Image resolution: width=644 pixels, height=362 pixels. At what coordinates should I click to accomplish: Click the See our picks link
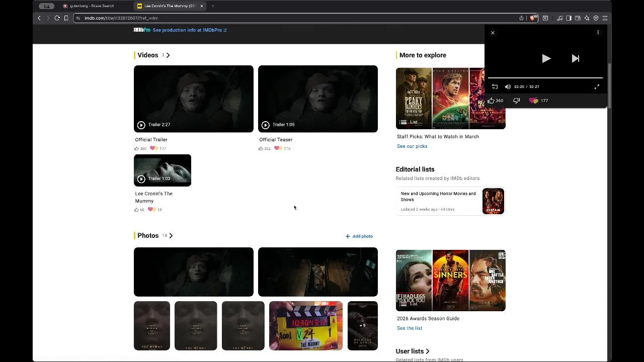pos(412,146)
